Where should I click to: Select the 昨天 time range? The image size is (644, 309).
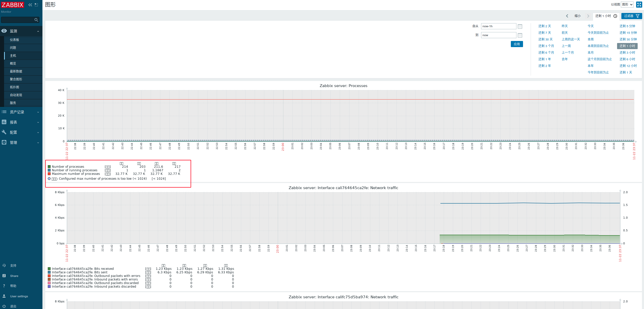coord(565,26)
